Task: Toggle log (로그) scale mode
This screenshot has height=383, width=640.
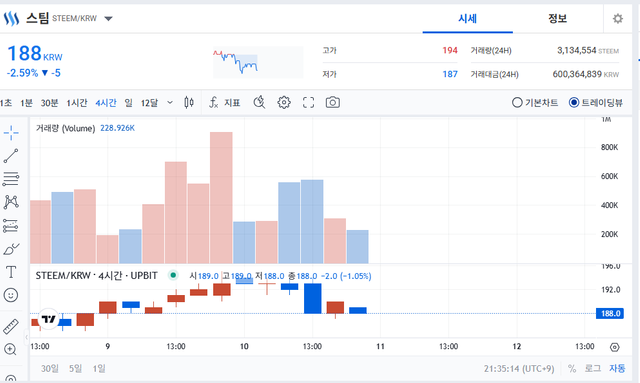Action: point(593,369)
